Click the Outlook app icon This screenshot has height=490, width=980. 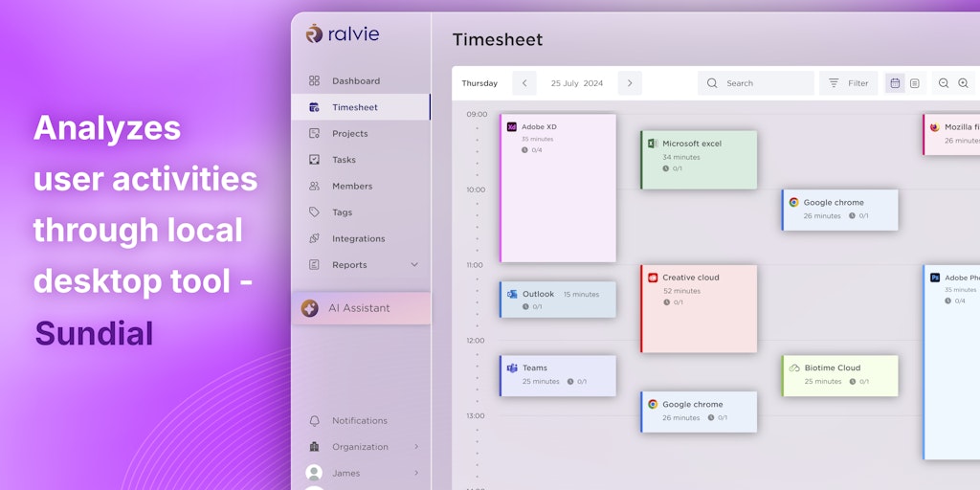point(512,294)
